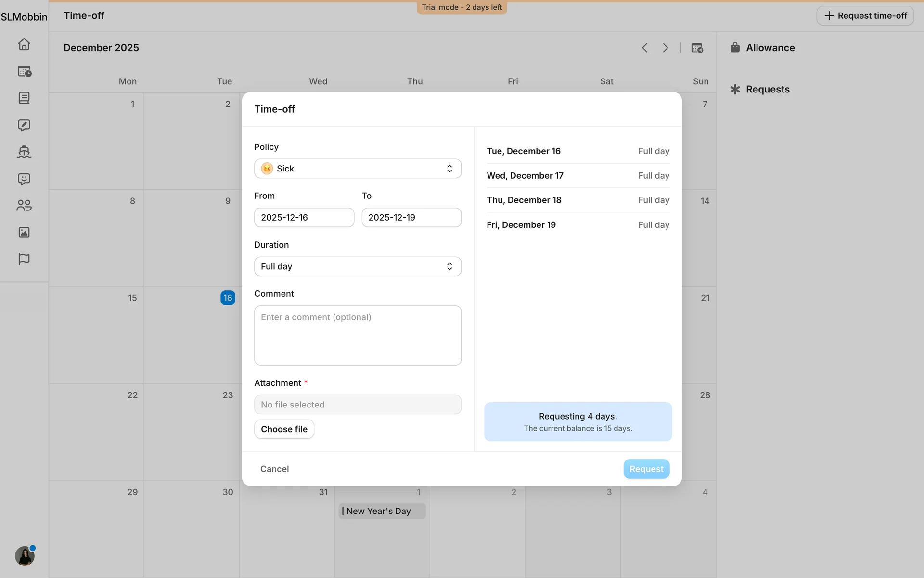Click the document list sidebar icon
Screen dimensions: 924x578
(24, 98)
